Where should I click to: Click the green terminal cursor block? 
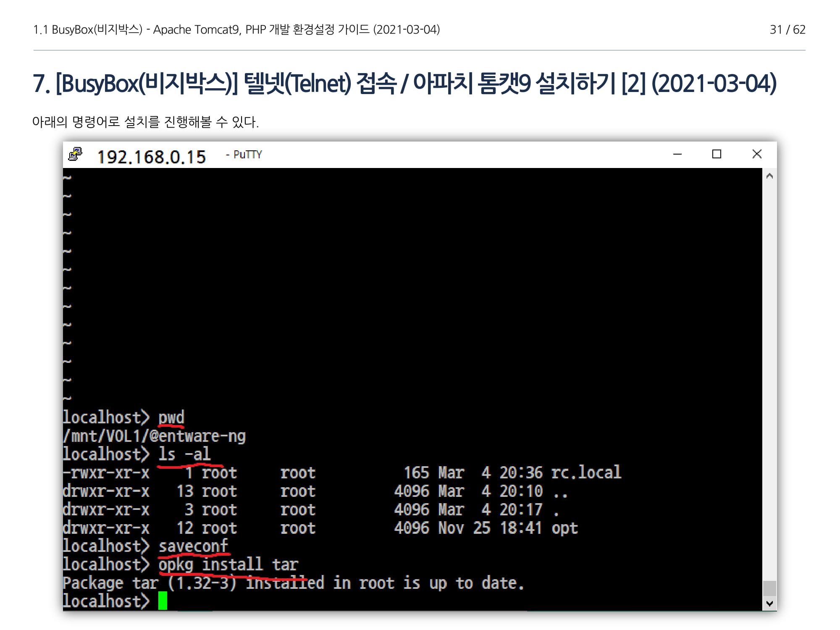tap(163, 601)
